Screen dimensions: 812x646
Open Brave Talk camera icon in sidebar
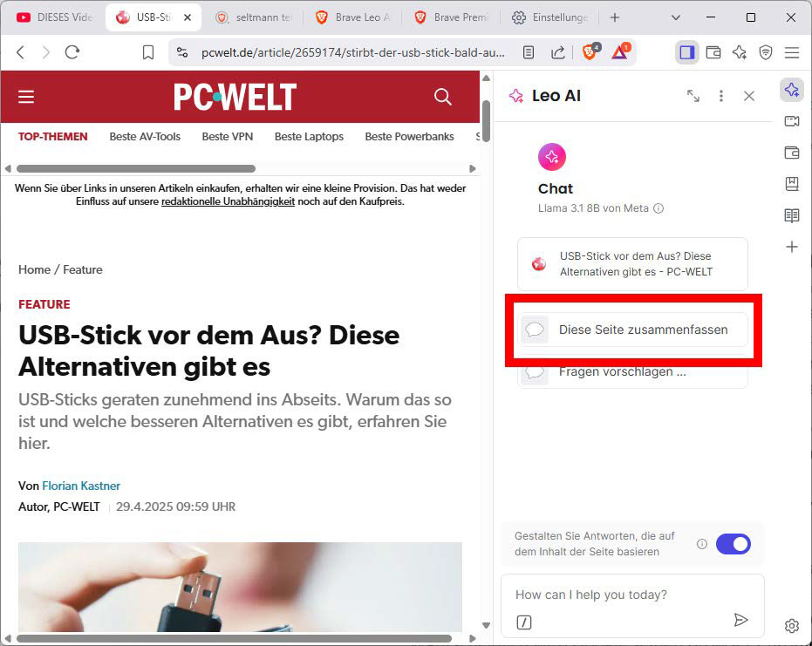[792, 121]
